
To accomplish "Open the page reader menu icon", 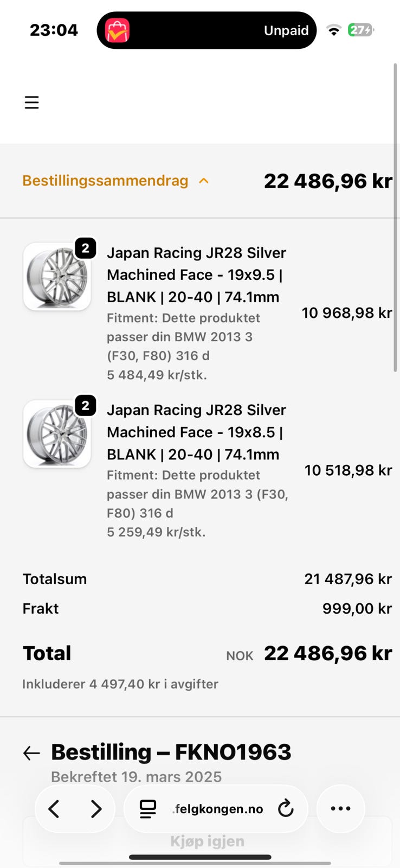I will pos(147,809).
